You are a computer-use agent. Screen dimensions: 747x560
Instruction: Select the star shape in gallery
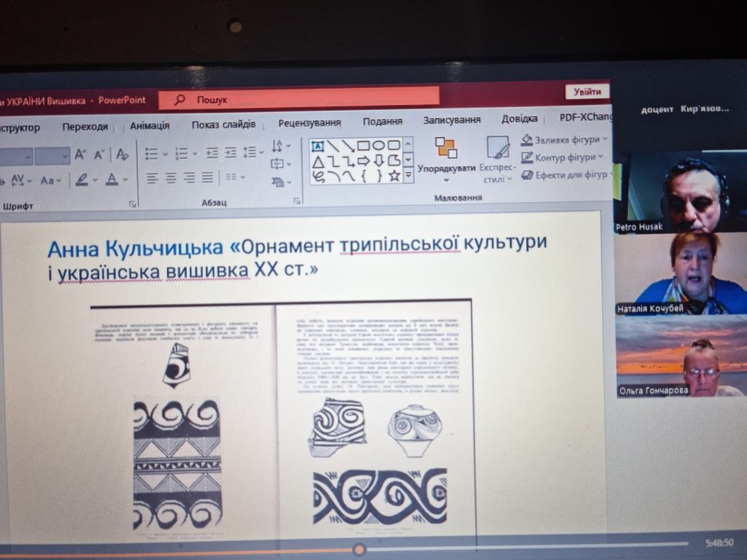[394, 176]
